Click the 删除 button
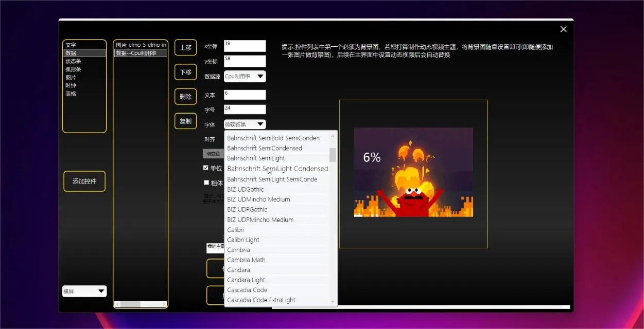Viewport: 644px width, 329px height. click(x=185, y=97)
